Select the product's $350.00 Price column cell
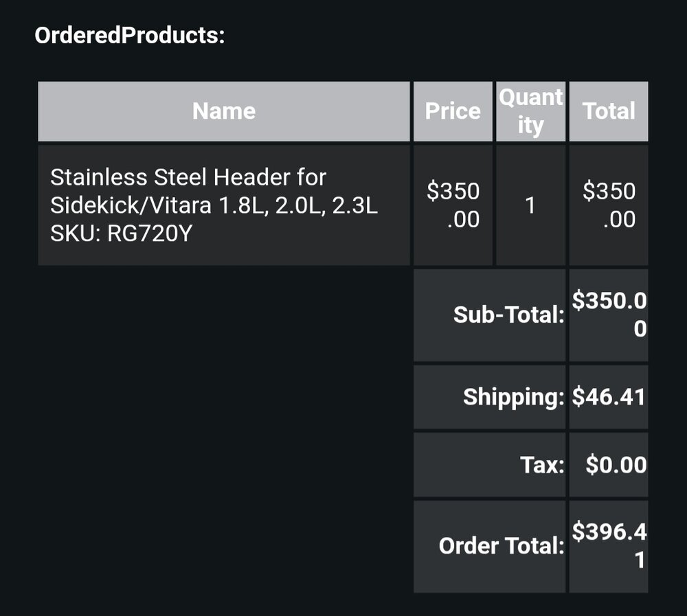The width and height of the screenshot is (687, 616). [x=453, y=205]
